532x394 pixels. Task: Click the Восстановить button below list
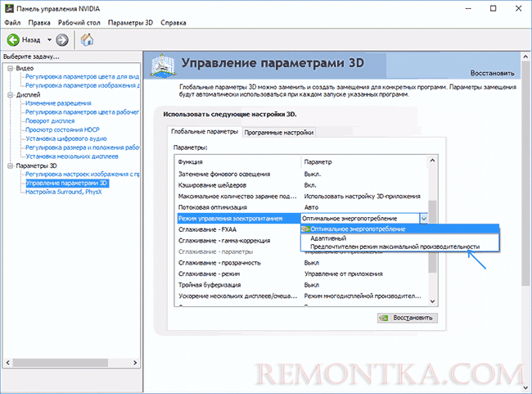(x=408, y=318)
